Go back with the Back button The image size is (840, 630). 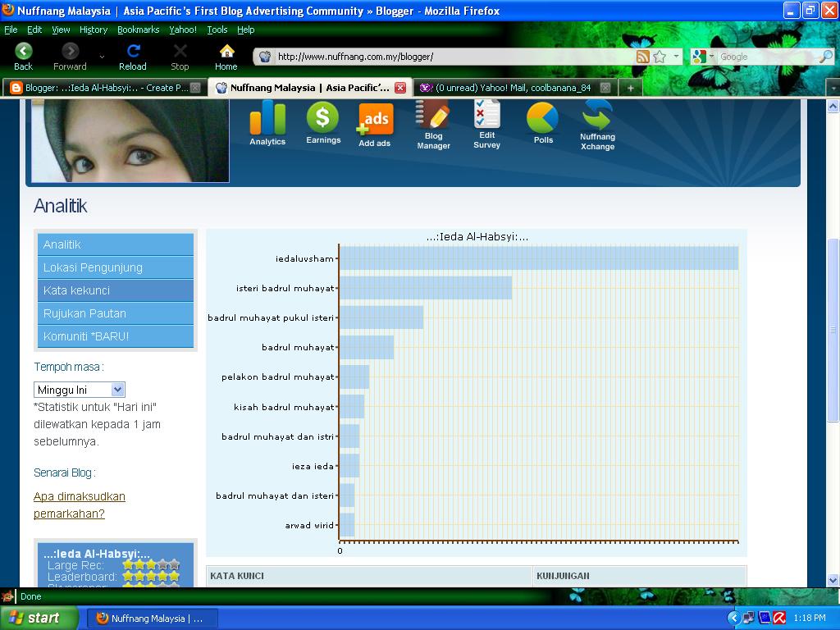(x=23, y=57)
